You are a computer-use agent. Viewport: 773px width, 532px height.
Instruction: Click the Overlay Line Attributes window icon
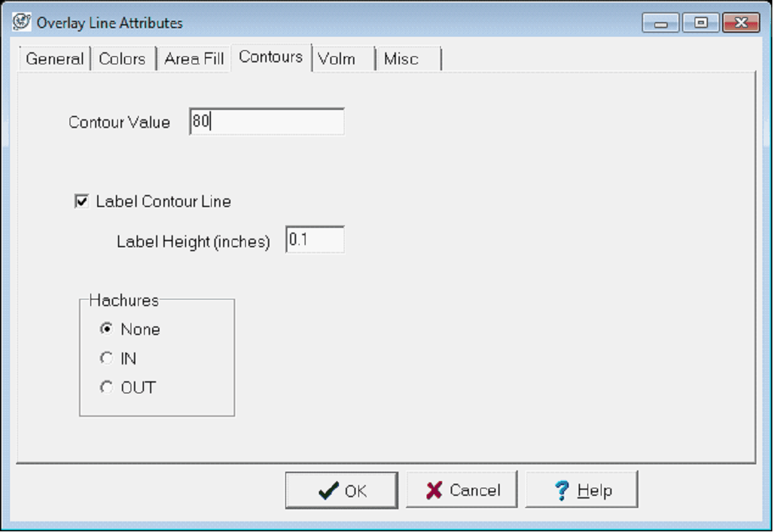[22, 22]
